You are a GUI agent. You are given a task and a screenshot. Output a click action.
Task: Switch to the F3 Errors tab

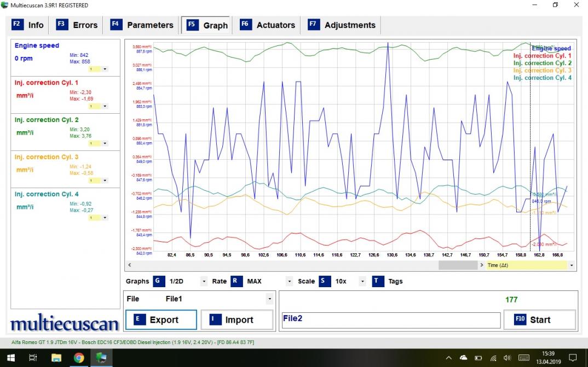[x=77, y=25]
